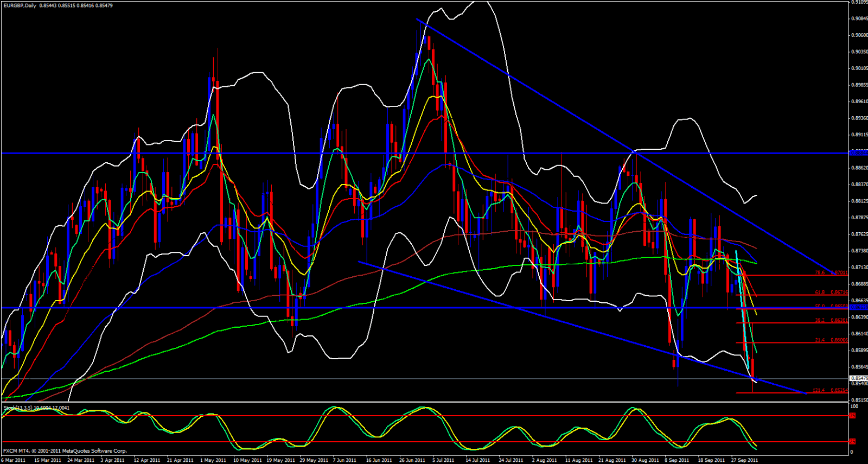
Task: Click the 1 May 2011 date label
Action: pyautogui.click(x=213, y=460)
